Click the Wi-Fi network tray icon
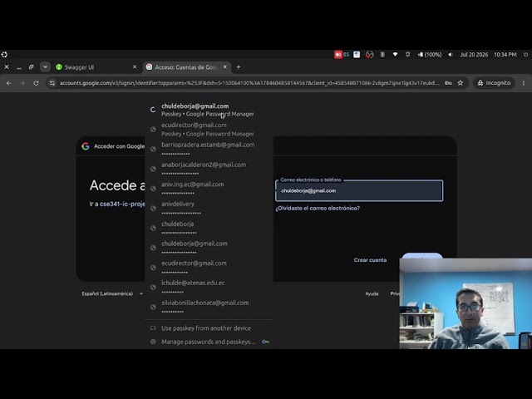Viewport: 532px width, 399px height. coord(396,54)
